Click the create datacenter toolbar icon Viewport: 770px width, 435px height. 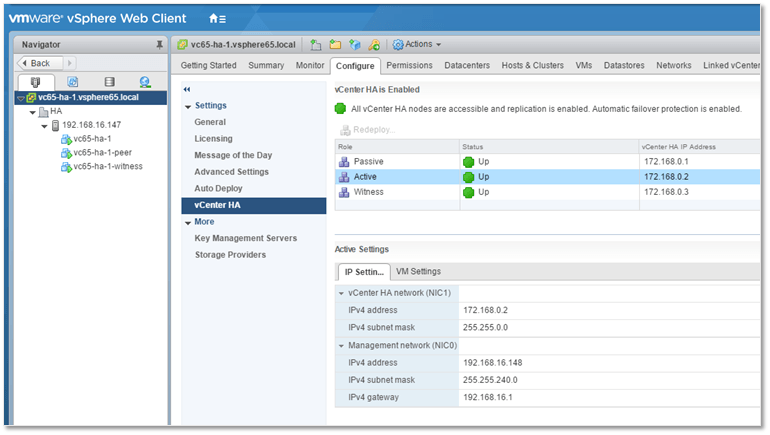[x=316, y=45]
